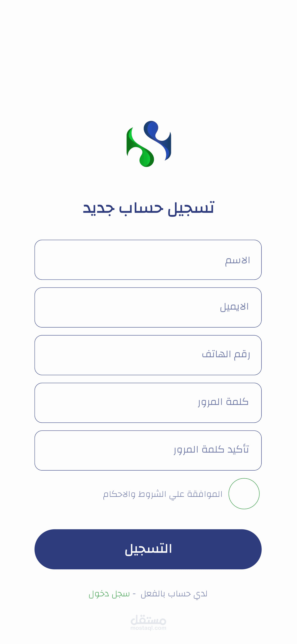The image size is (297, 644).
Task: Open the 'سجل دخول' login link
Action: (109, 594)
